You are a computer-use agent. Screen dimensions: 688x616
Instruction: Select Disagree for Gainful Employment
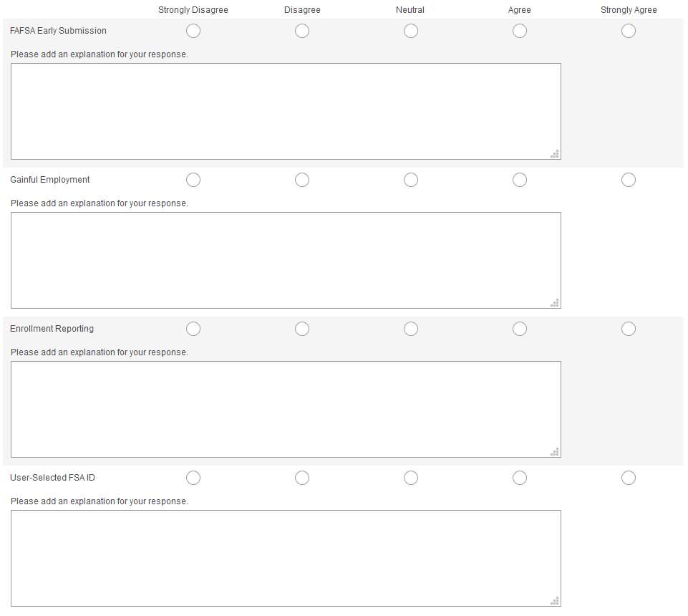point(302,180)
